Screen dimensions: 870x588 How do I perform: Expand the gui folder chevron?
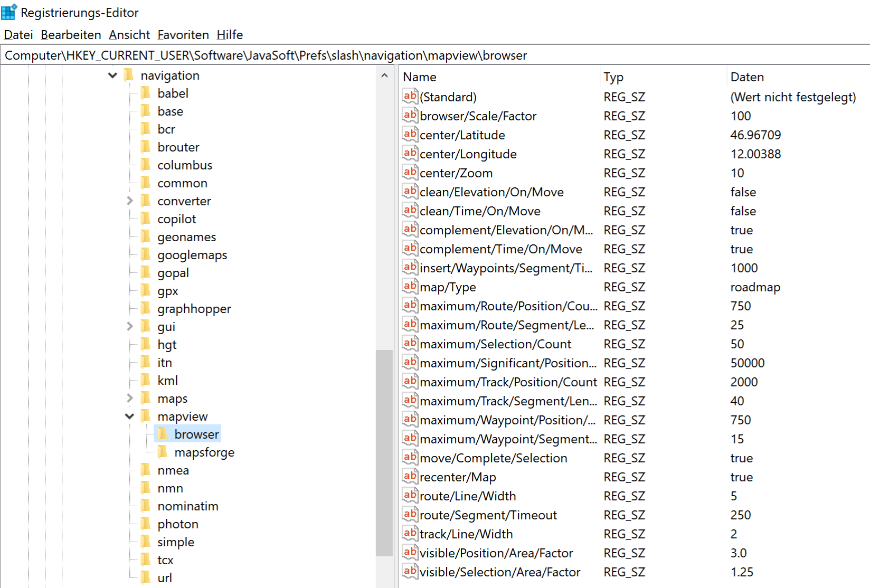[x=130, y=327]
